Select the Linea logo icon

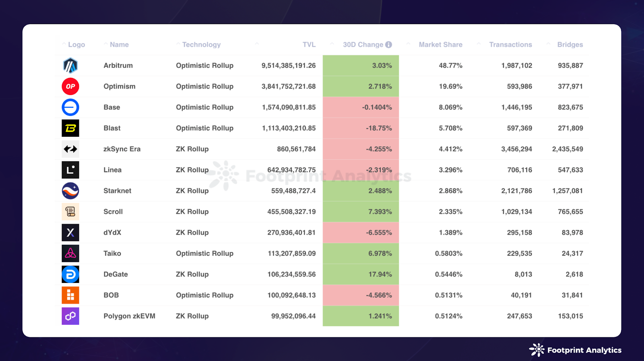click(x=70, y=169)
